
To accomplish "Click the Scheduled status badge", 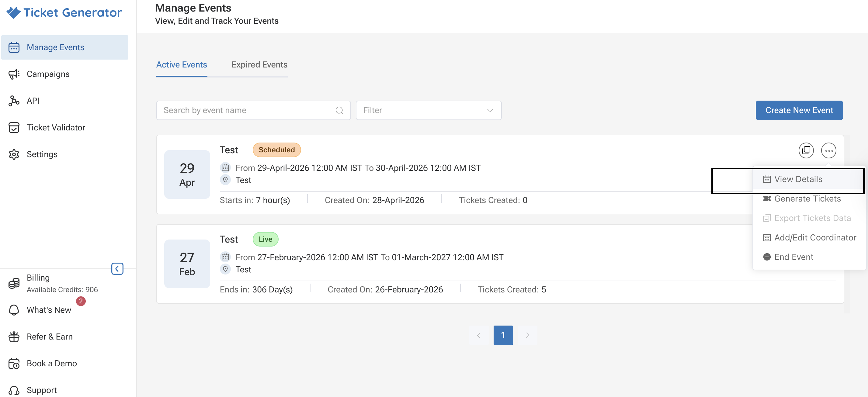I will click(277, 150).
